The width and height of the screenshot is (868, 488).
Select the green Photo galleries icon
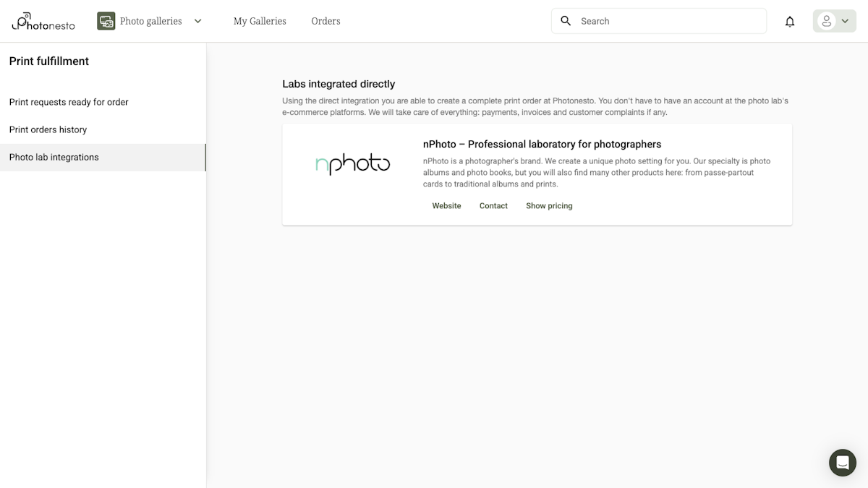[106, 21]
